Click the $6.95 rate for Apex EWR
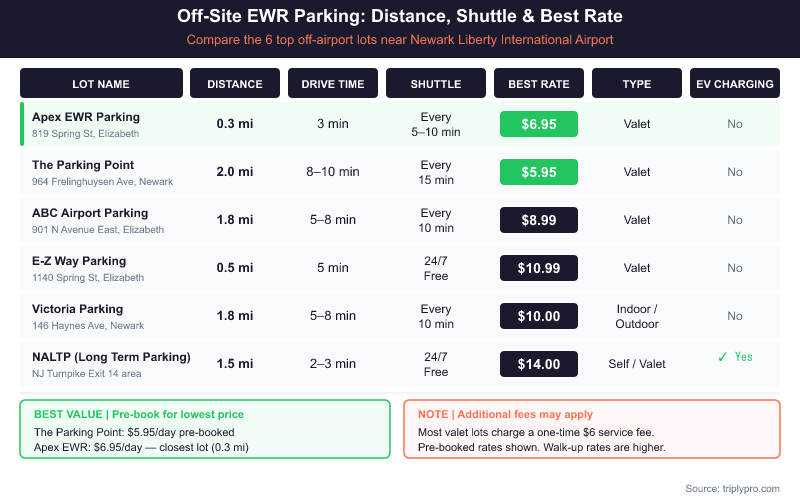Screen dimensions: 800x500 (539, 124)
